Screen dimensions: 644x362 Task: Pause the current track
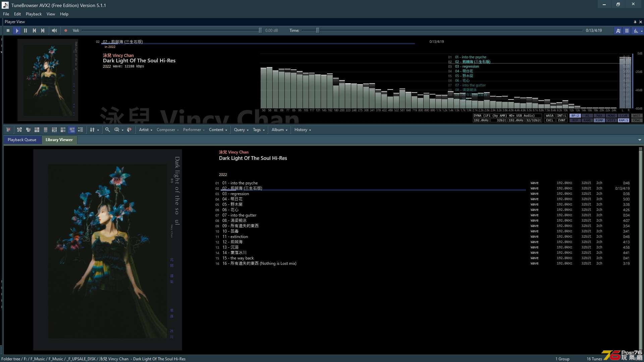(25, 31)
